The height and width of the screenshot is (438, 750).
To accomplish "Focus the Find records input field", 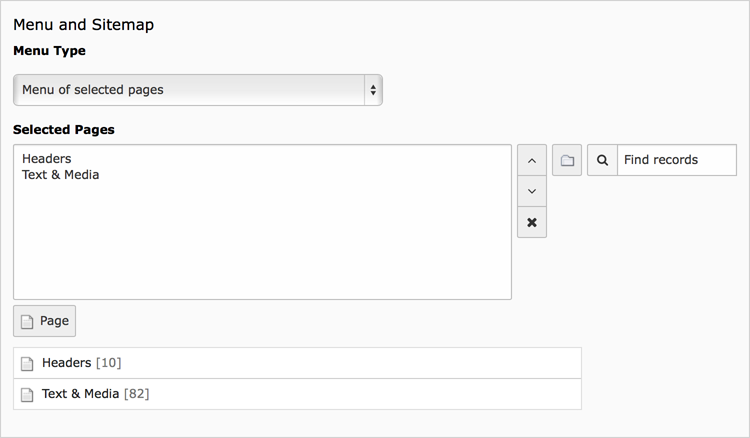I will pyautogui.click(x=676, y=160).
